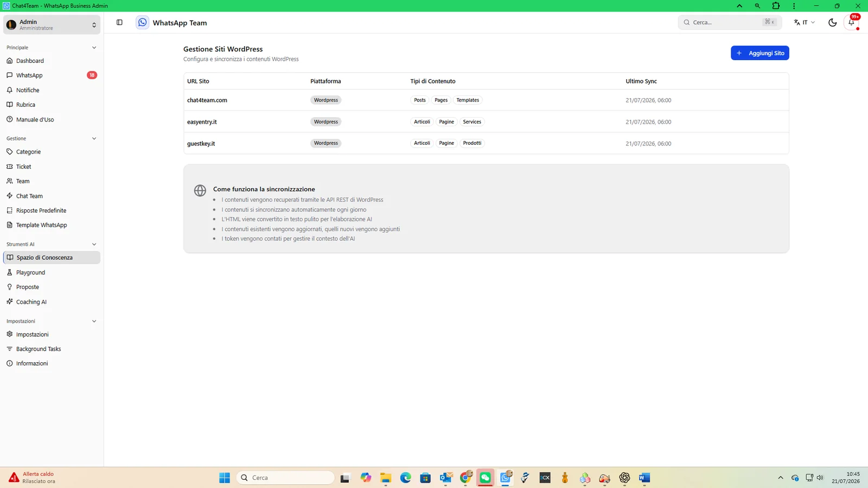868x488 pixels.
Task: Collapse the Strumenti AI sidebar section
Action: pyautogui.click(x=94, y=245)
